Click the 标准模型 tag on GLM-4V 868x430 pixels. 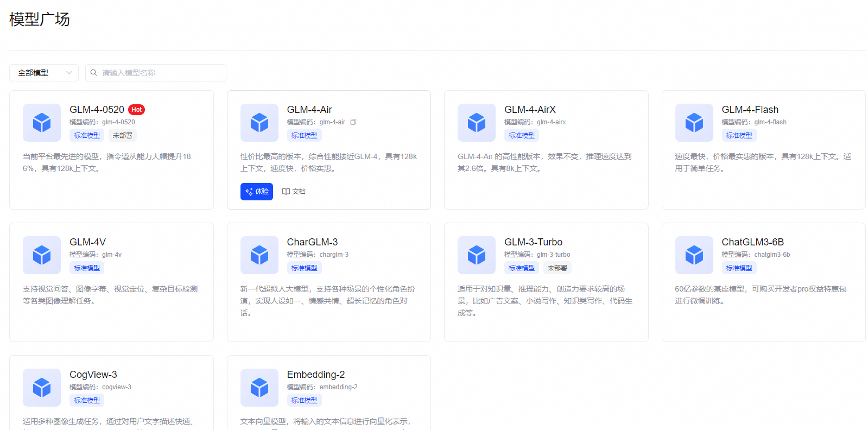(87, 268)
